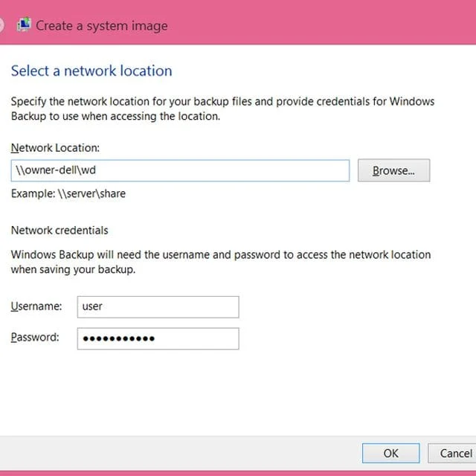
Task: Click the "Example: \\server\share" hint text
Action: click(x=68, y=193)
